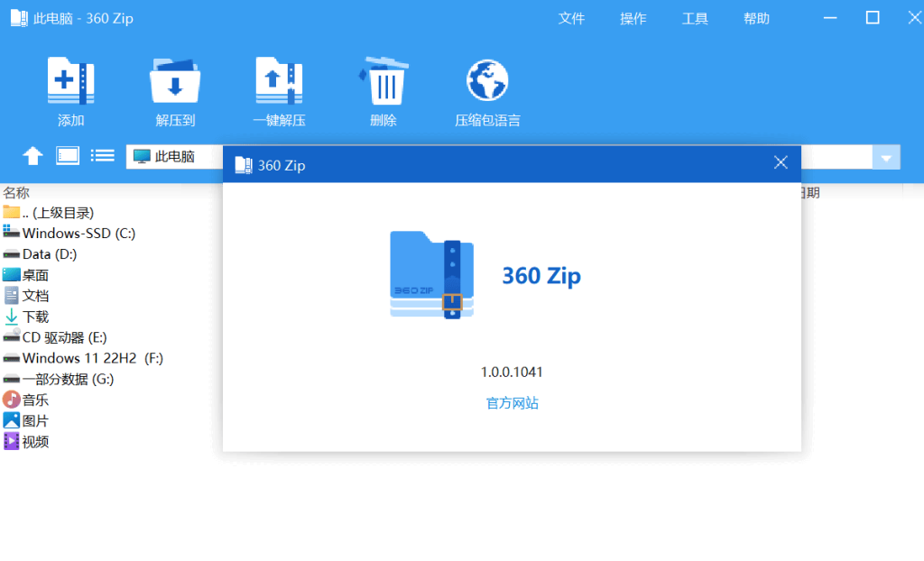Switch to large icon view mode
This screenshot has height=561, width=924.
[x=68, y=155]
